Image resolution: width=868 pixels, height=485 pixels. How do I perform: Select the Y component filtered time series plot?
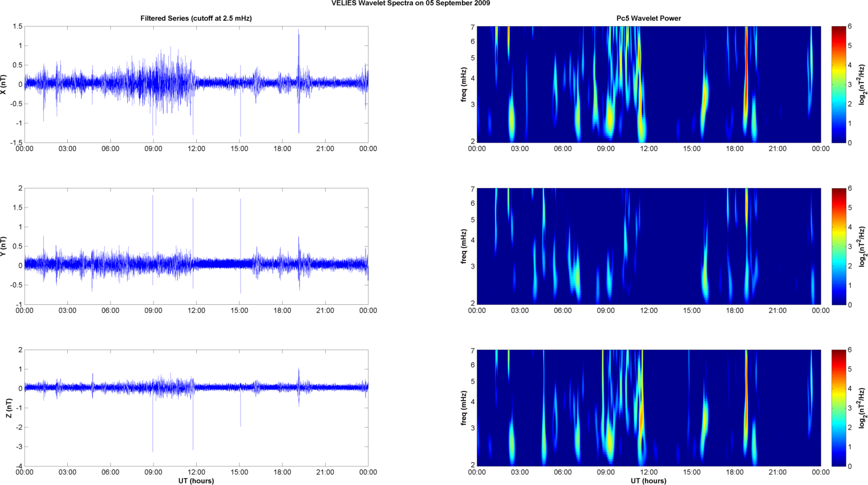click(x=196, y=246)
